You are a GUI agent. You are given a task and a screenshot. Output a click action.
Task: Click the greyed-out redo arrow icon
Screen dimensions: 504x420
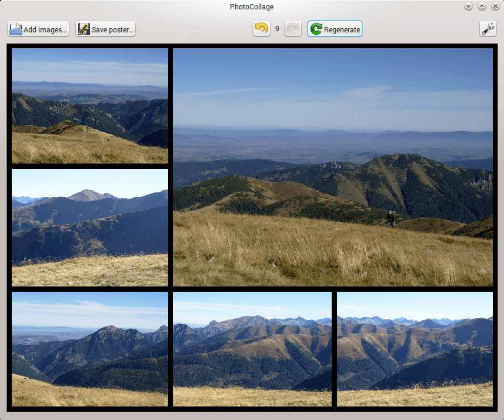292,29
